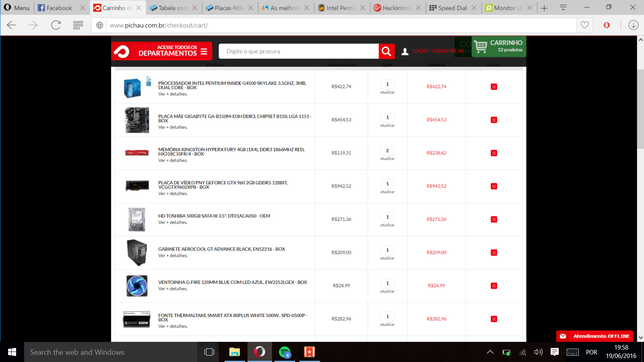Image resolution: width=644 pixels, height=362 pixels.
Task: Expand the Departamentos hamburger menu
Action: click(x=204, y=51)
